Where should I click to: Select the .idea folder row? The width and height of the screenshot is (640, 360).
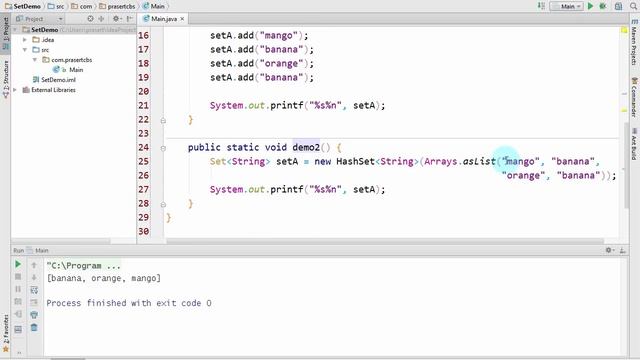73,40
